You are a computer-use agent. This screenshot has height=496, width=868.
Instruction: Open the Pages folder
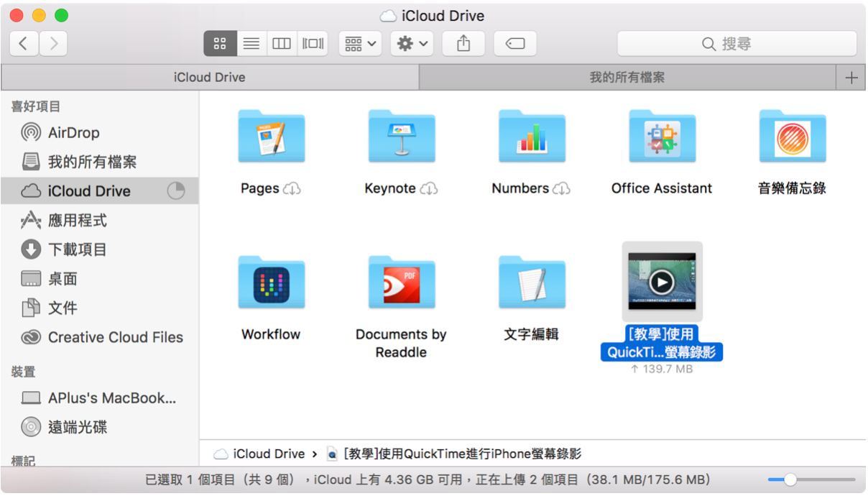(x=271, y=137)
